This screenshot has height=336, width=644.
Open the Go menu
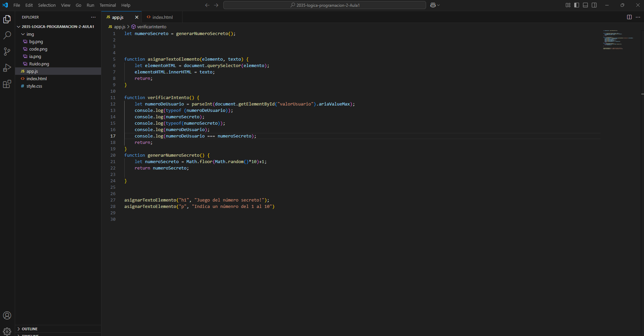tap(78, 5)
